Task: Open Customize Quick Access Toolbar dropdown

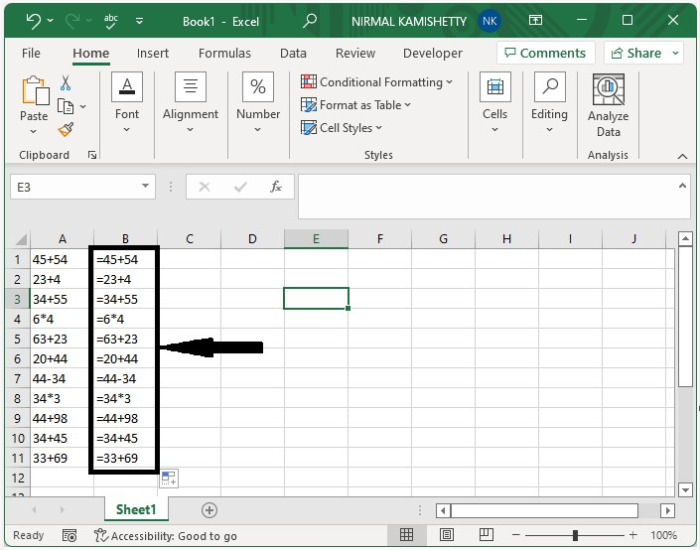Action: coord(139,21)
